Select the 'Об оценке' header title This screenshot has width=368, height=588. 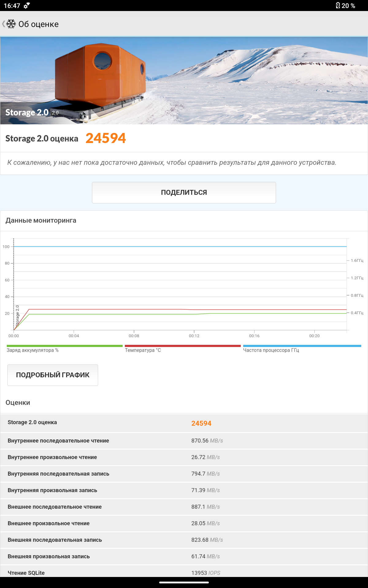coord(38,24)
